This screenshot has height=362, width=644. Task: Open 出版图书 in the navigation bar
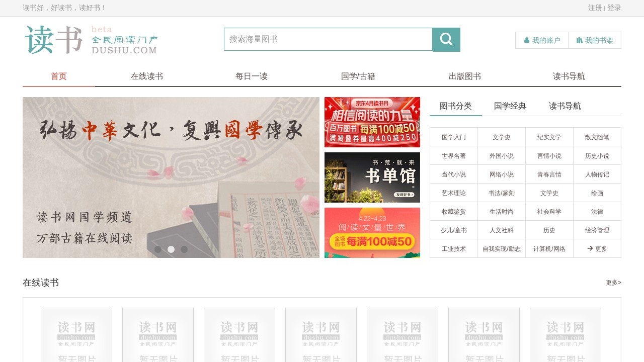click(x=465, y=76)
